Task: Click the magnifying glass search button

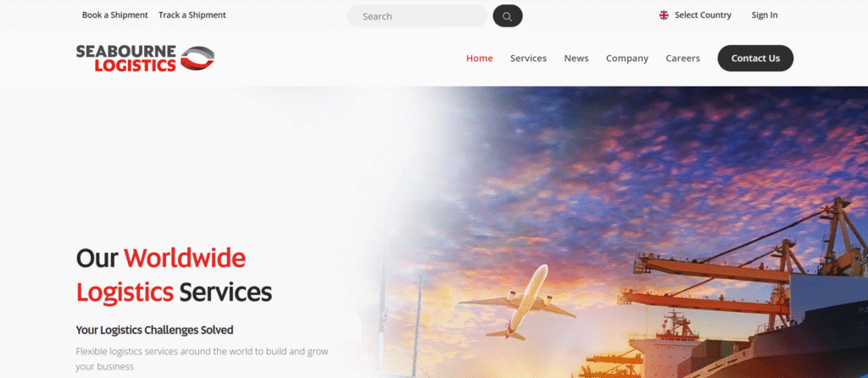Action: coord(508,16)
